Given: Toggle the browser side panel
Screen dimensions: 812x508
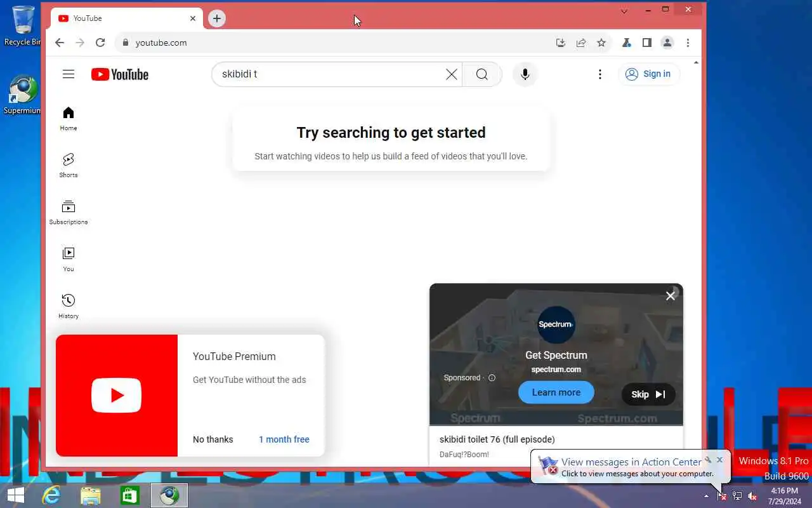Looking at the screenshot, I should (x=646, y=43).
